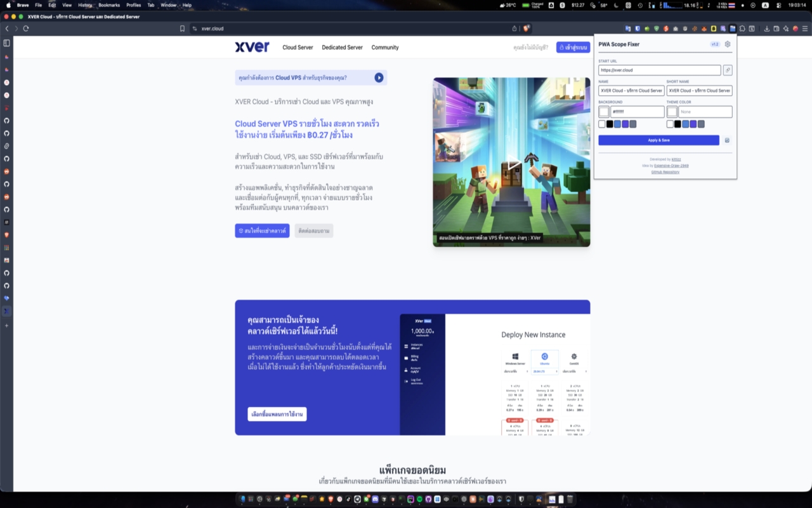Click the Theme Color None field
The width and height of the screenshot is (812, 508).
pos(705,112)
